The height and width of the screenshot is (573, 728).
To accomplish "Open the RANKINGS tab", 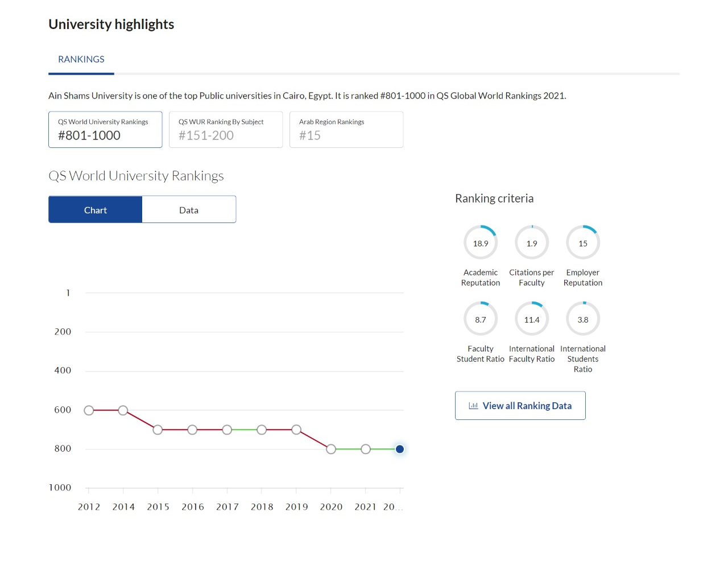I will (81, 60).
